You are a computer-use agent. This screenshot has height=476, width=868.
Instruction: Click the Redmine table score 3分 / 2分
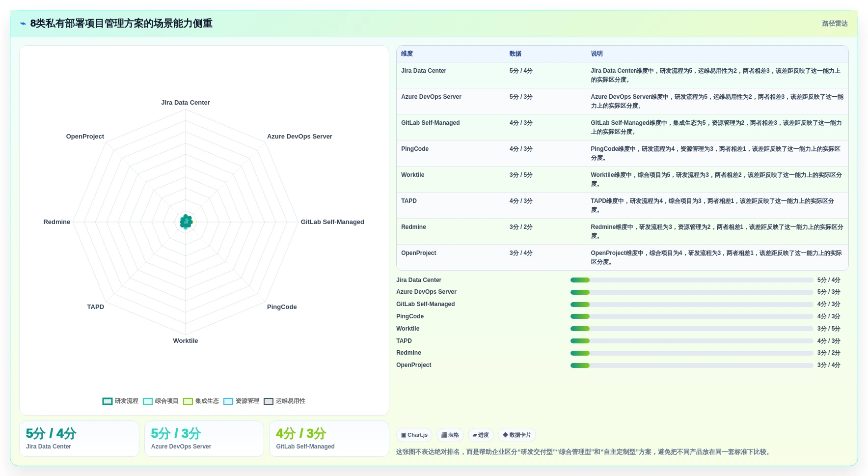(521, 227)
